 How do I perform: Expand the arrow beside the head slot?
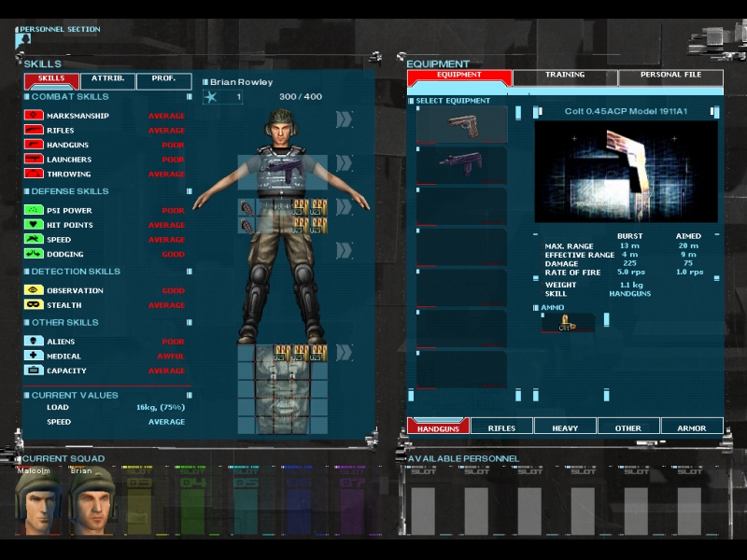point(344,119)
